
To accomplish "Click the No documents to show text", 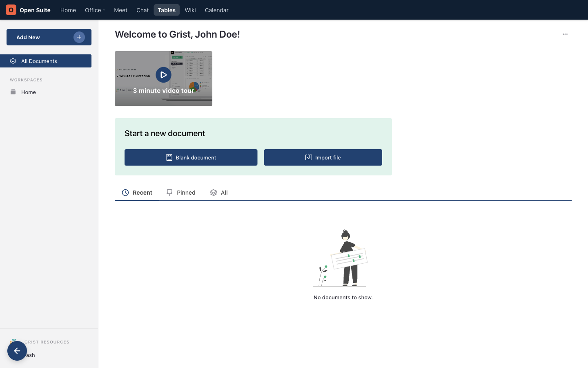I will click(x=343, y=297).
